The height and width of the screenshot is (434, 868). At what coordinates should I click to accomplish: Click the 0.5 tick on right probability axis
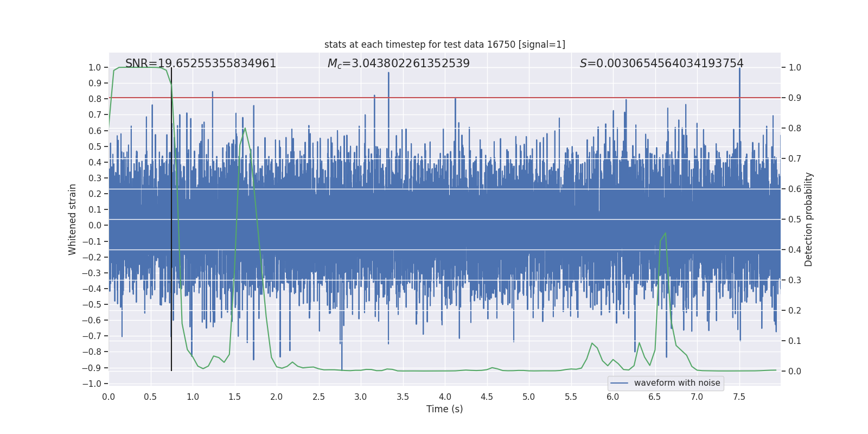(795, 220)
